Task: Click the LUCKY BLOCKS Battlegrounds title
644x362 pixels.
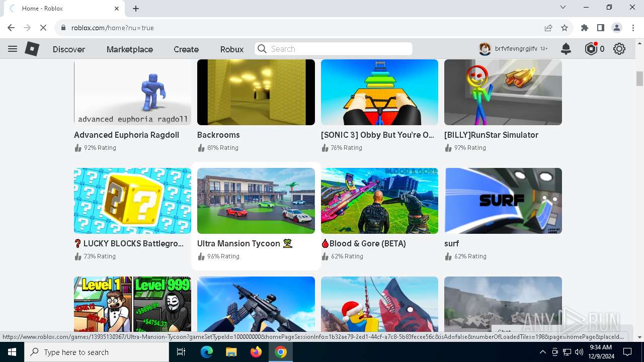Action: click(129, 243)
